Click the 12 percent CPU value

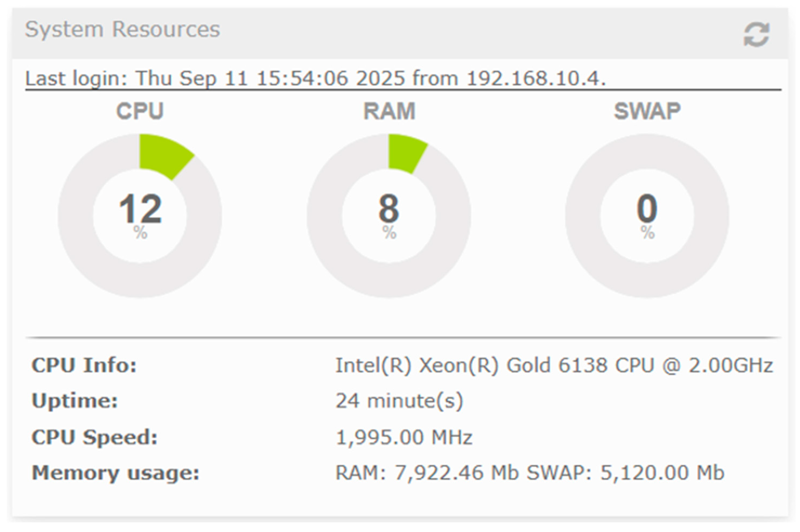pos(140,208)
